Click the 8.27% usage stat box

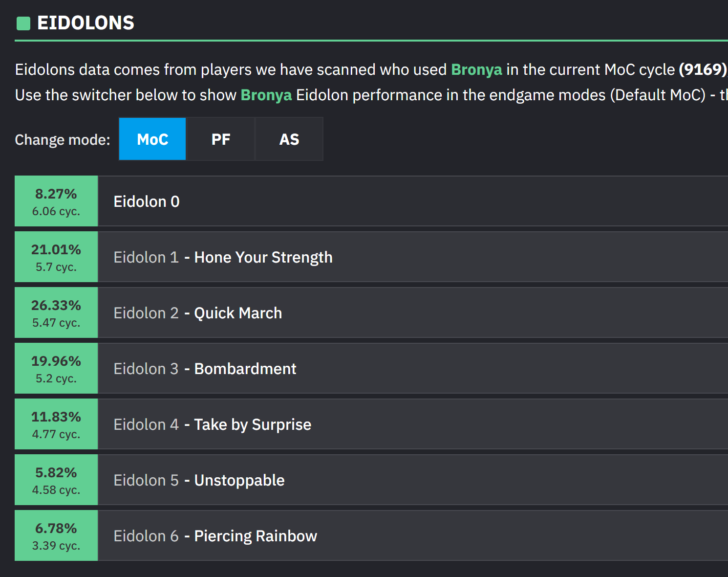click(x=56, y=201)
